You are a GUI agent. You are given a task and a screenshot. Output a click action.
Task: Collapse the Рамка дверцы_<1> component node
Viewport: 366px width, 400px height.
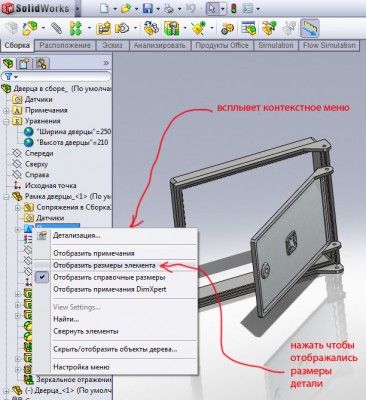coord(6,197)
